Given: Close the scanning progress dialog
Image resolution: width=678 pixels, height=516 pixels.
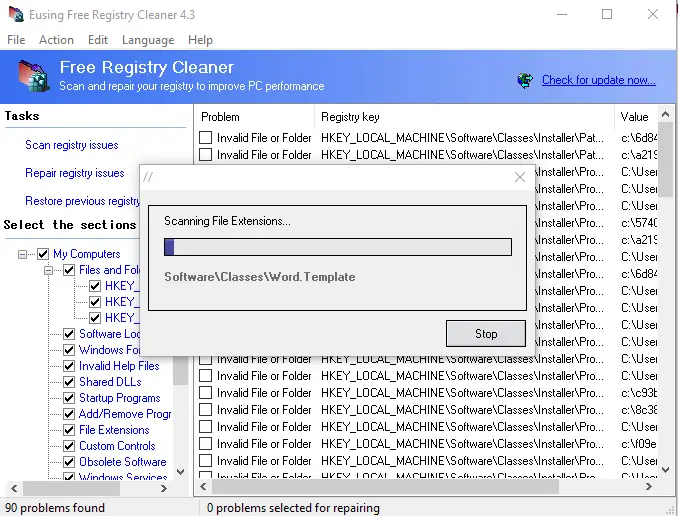Looking at the screenshot, I should (x=520, y=177).
